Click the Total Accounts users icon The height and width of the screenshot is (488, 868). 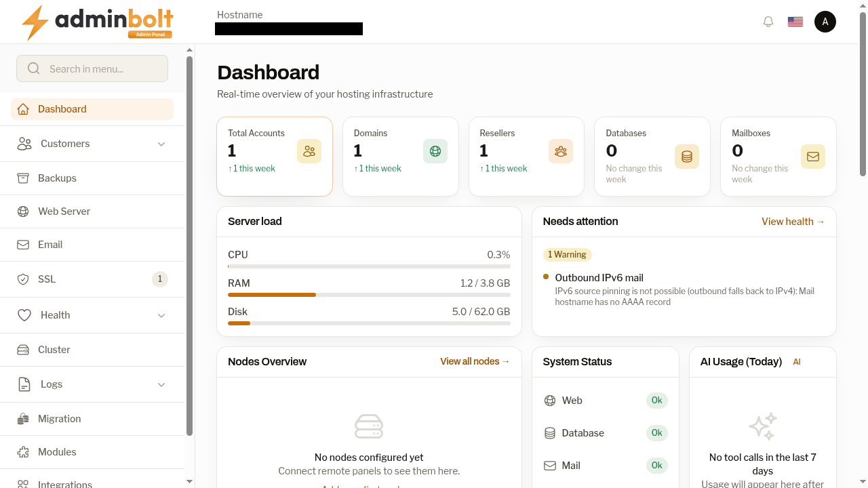(309, 151)
